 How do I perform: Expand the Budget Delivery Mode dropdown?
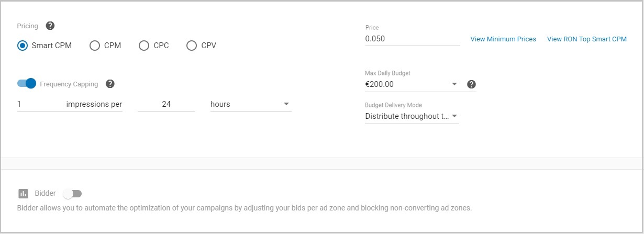pos(412,116)
